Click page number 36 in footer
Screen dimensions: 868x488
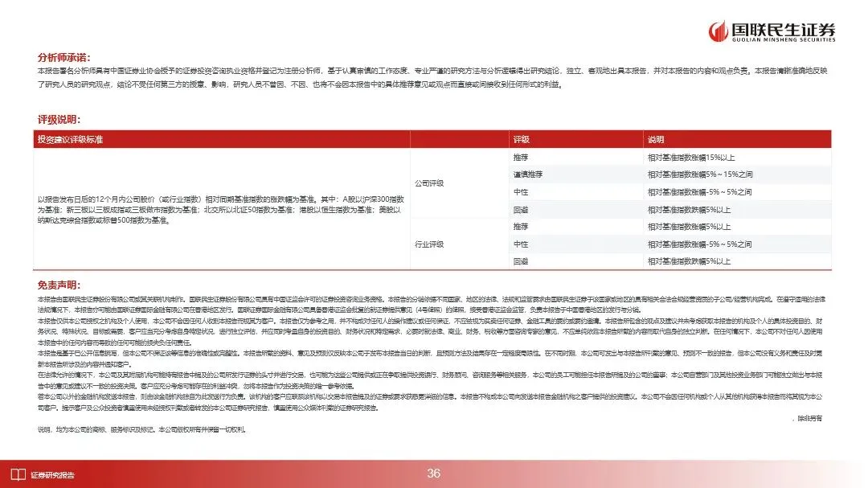433,474
